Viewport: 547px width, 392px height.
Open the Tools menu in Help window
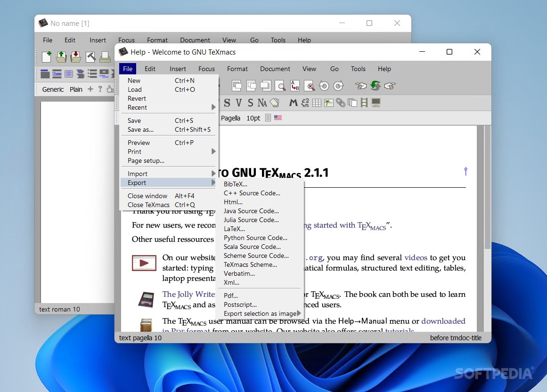tap(358, 69)
